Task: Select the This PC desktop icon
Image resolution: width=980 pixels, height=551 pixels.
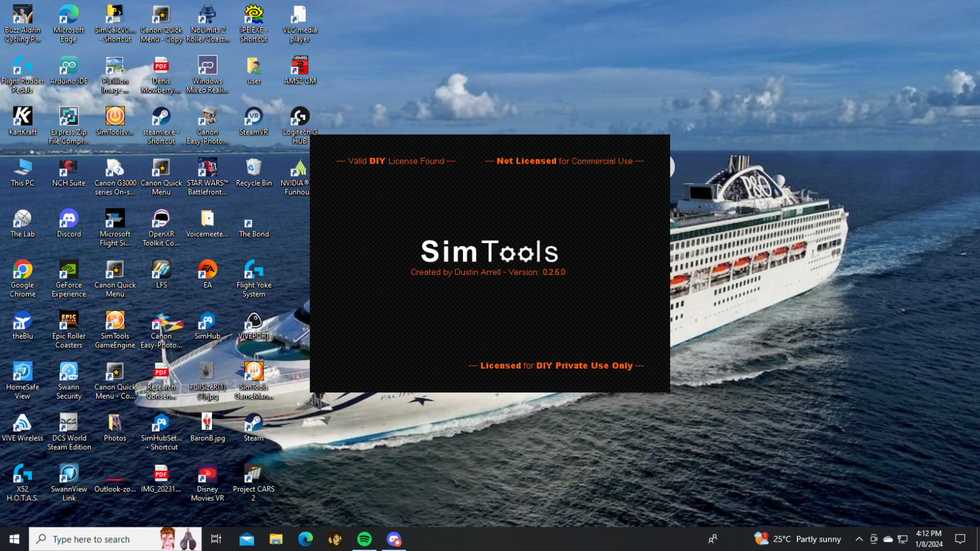Action: pyautogui.click(x=23, y=172)
